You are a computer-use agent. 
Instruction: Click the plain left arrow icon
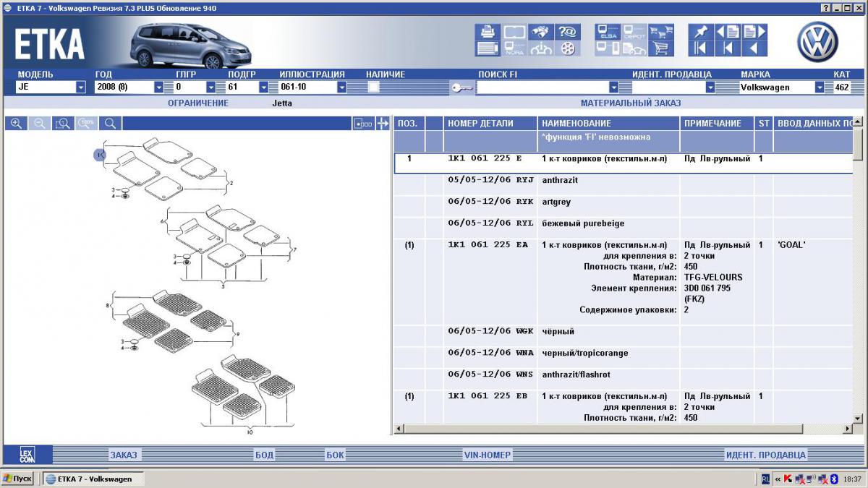tap(754, 48)
